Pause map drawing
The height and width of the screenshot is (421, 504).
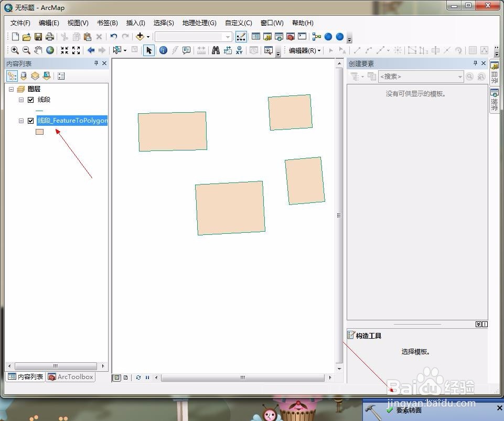(x=147, y=377)
